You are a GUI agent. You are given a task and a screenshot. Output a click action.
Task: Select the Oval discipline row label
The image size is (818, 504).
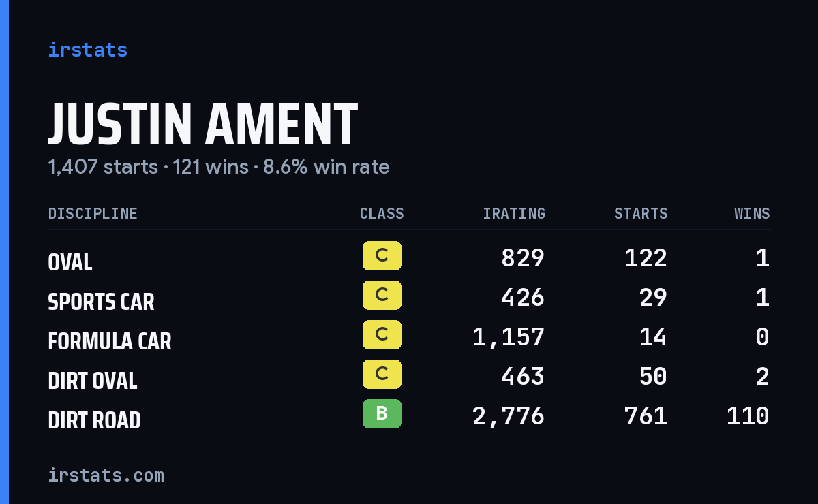click(x=70, y=262)
